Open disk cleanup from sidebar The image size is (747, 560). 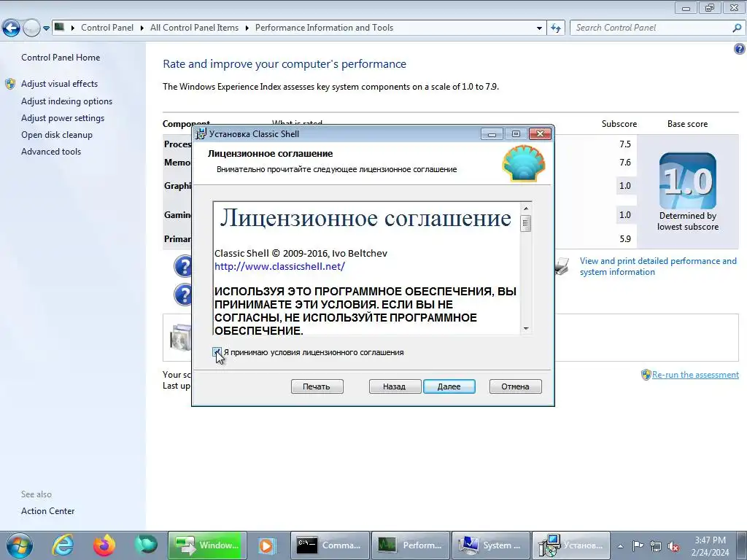(x=57, y=135)
